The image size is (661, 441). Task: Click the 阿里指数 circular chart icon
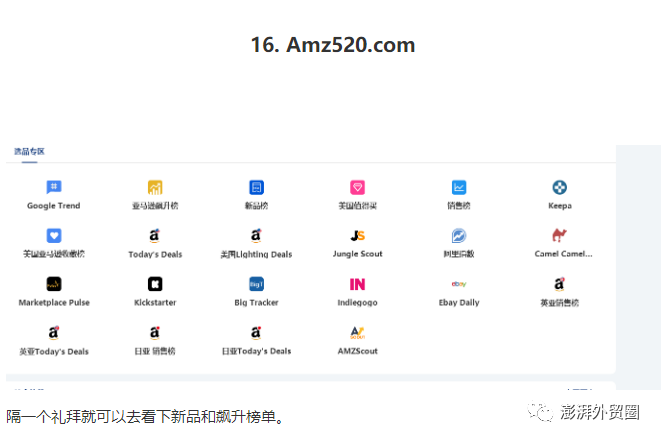pyautogui.click(x=459, y=235)
